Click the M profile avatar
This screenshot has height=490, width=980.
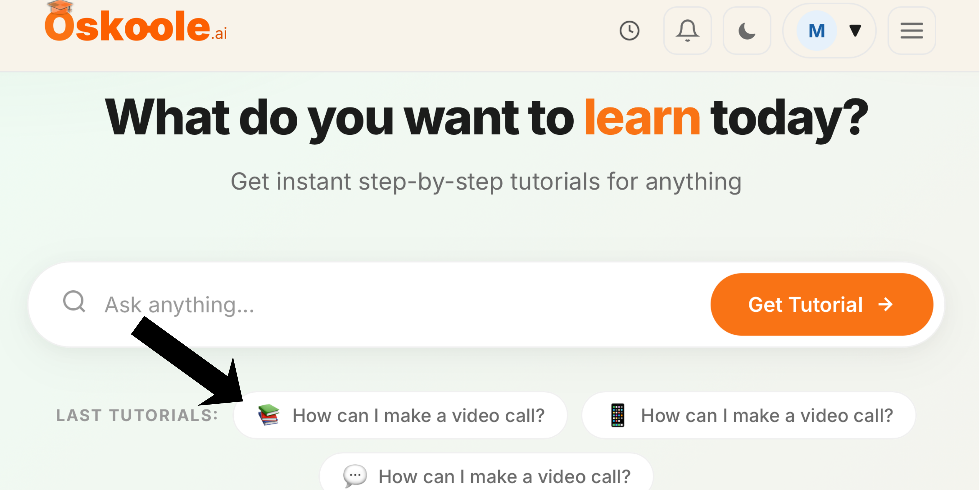[817, 31]
